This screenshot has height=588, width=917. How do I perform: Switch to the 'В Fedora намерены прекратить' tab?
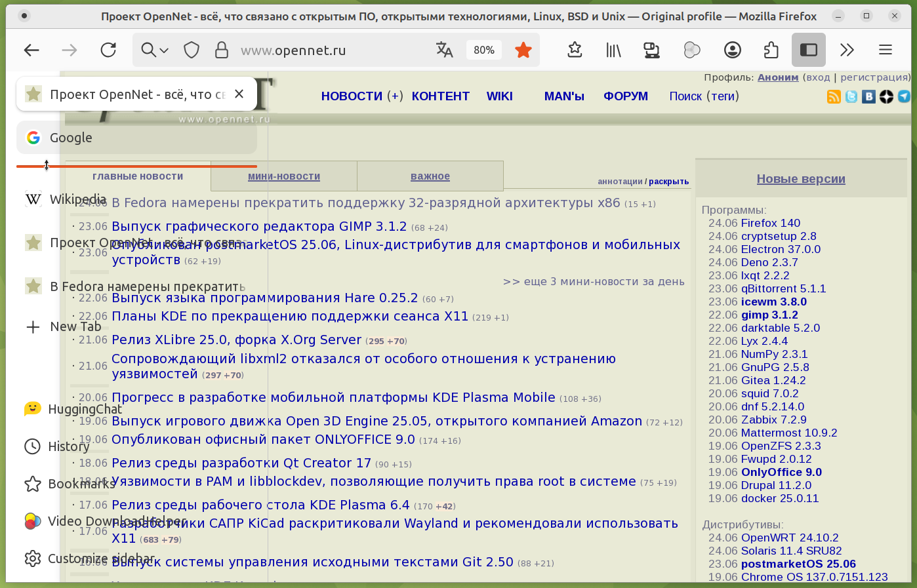[x=136, y=286]
